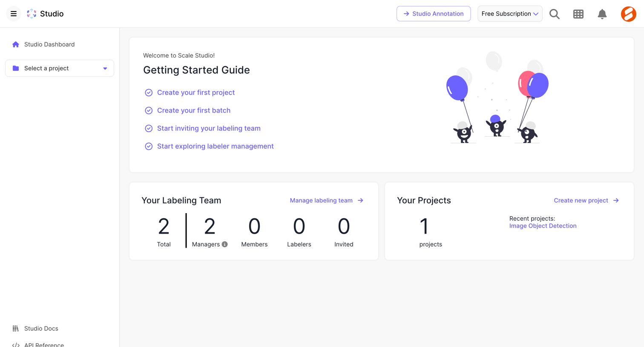
Task: Click the Recent projects: label
Action: [x=532, y=219]
